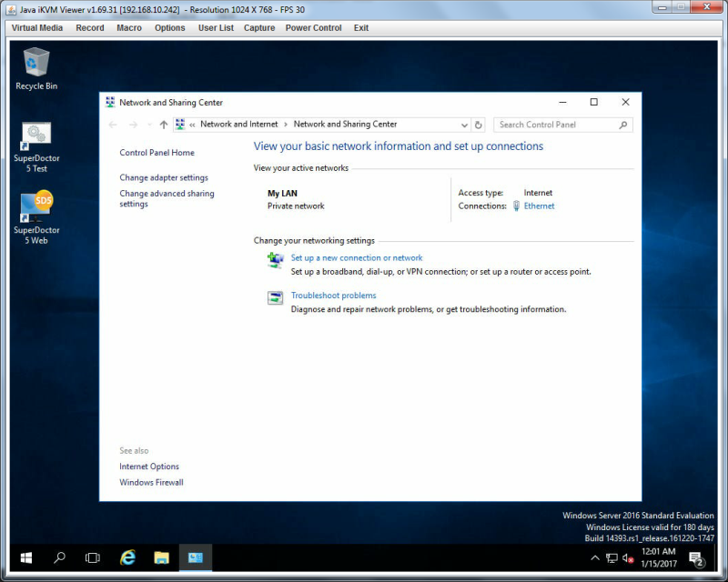Expand the double-chevron breadcrumb overflow

pos(192,125)
